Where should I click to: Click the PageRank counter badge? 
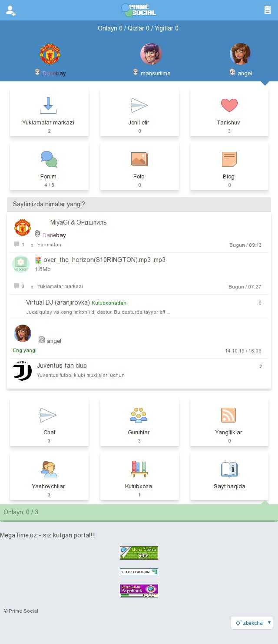coord(139,590)
